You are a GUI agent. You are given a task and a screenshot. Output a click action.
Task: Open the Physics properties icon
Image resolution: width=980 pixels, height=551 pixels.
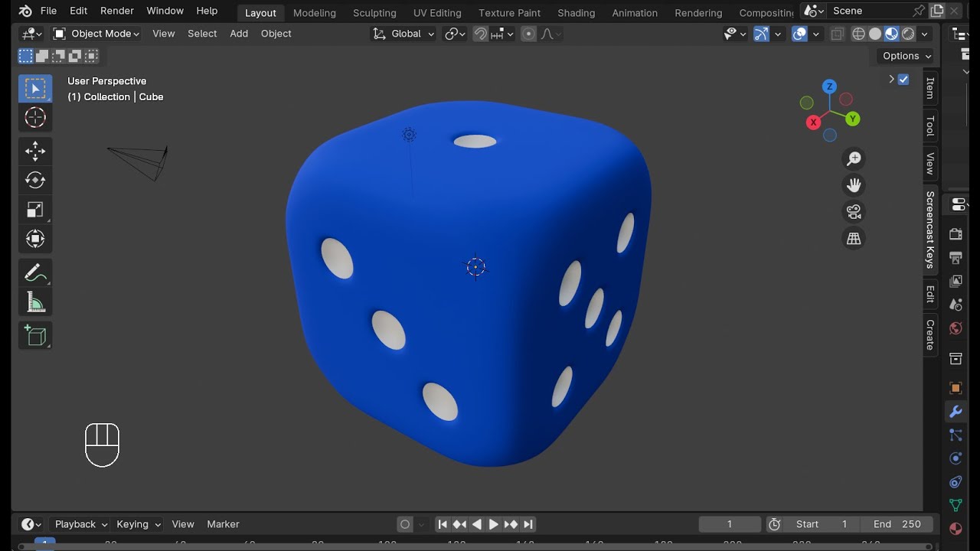pyautogui.click(x=955, y=458)
